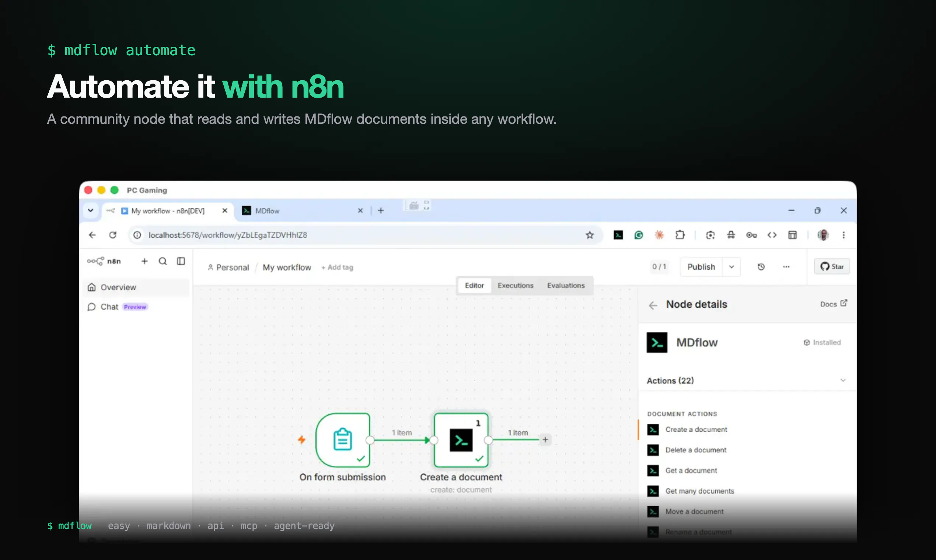936x560 pixels.
Task: Click the orange asterisk extension icon
Action: click(x=659, y=235)
